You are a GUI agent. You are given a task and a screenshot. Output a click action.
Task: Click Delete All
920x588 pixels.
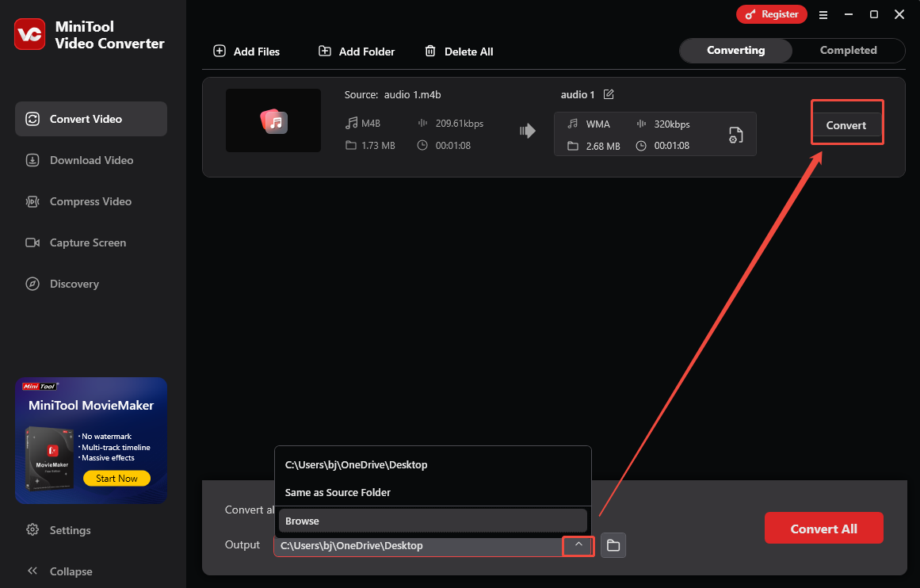coord(459,52)
